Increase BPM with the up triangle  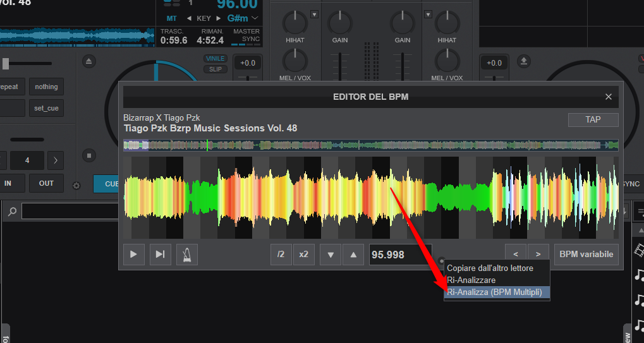click(x=353, y=255)
